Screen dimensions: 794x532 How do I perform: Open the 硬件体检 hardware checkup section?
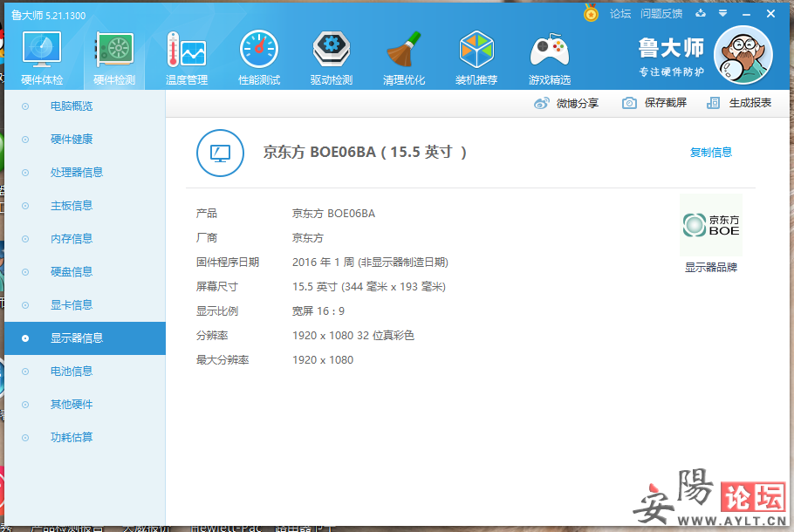tap(42, 58)
